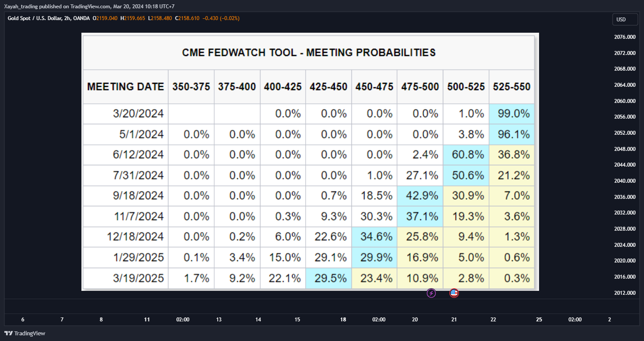Click the 42.9% cell for 9/18/2024
The height and width of the screenshot is (341, 644).
click(420, 196)
